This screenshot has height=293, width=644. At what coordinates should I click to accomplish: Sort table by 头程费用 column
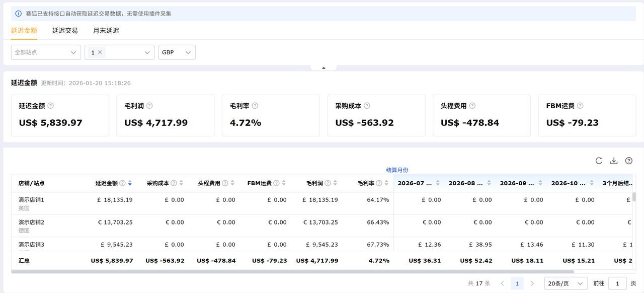[x=233, y=183]
